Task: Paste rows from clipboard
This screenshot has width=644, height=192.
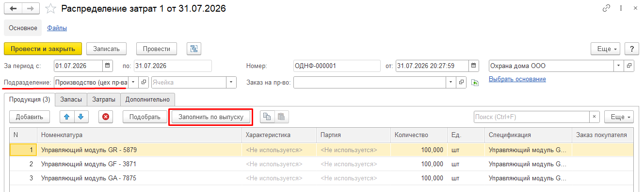Action: click(281, 117)
